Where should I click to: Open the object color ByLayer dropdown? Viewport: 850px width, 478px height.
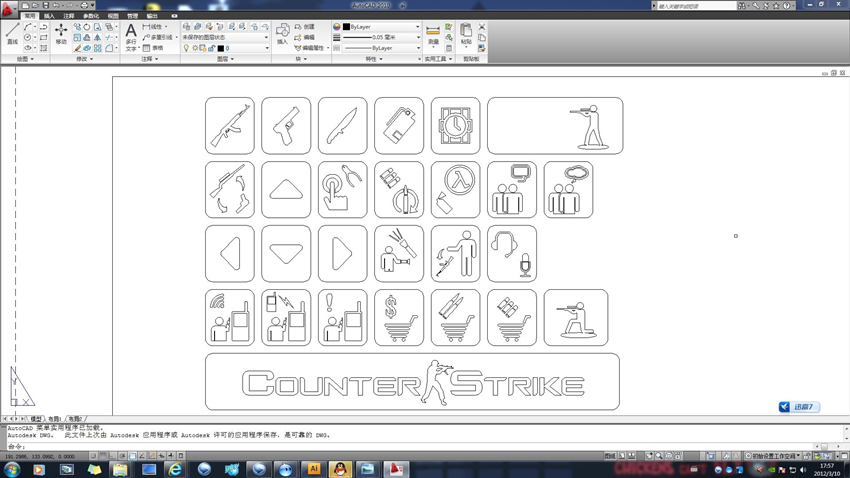click(382, 27)
